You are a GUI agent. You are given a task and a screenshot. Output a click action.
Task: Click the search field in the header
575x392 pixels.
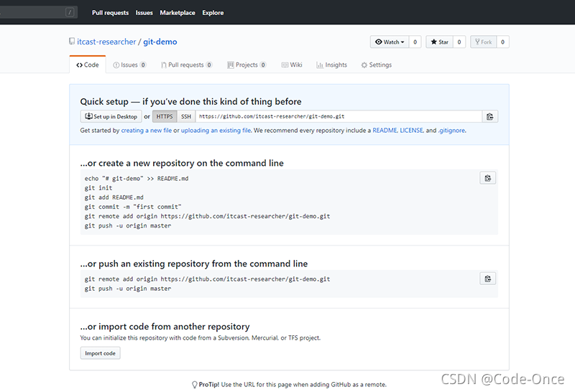click(x=39, y=12)
